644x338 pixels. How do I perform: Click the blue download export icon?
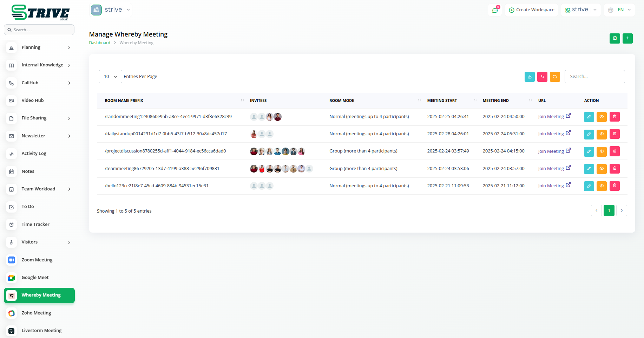pos(530,77)
